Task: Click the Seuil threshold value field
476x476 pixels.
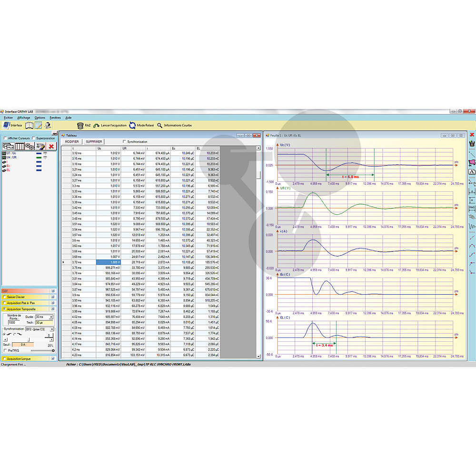Action: pos(23,345)
